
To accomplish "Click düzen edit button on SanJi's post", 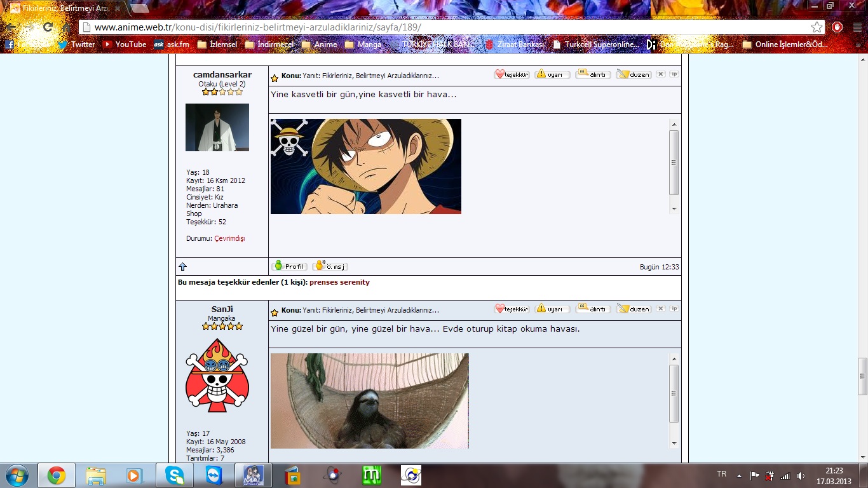I will [634, 309].
